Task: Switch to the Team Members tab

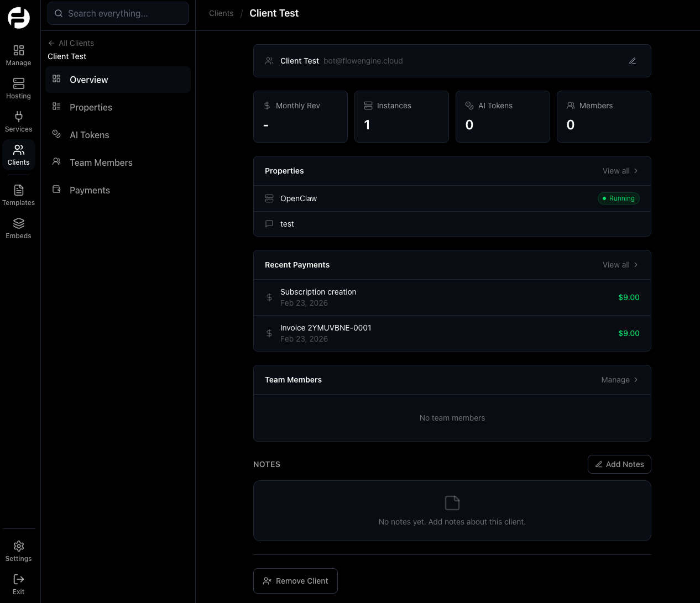Action: click(x=101, y=162)
